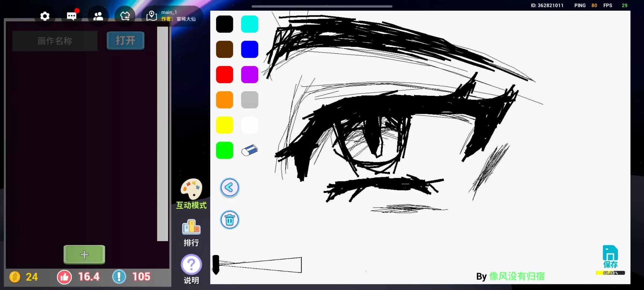Click the outfit swap shirt icon
The image size is (644, 290).
coord(125,16)
